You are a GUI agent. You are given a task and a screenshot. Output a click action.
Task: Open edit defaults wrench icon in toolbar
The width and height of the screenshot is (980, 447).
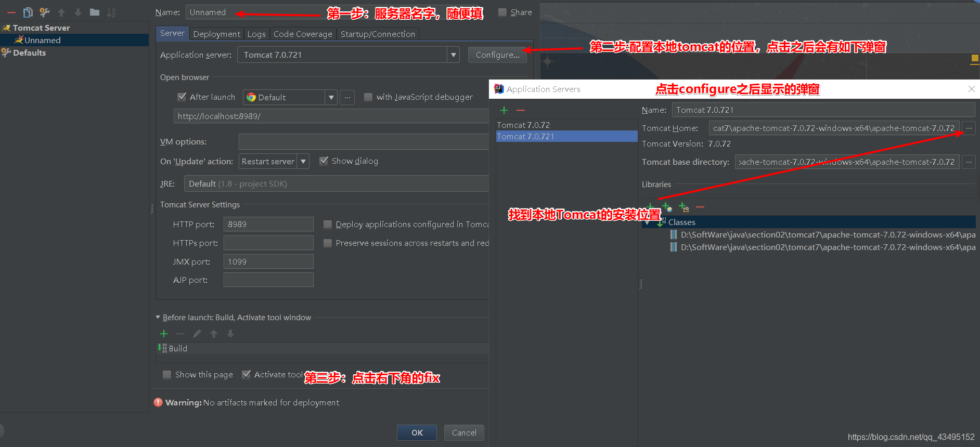[x=45, y=12]
